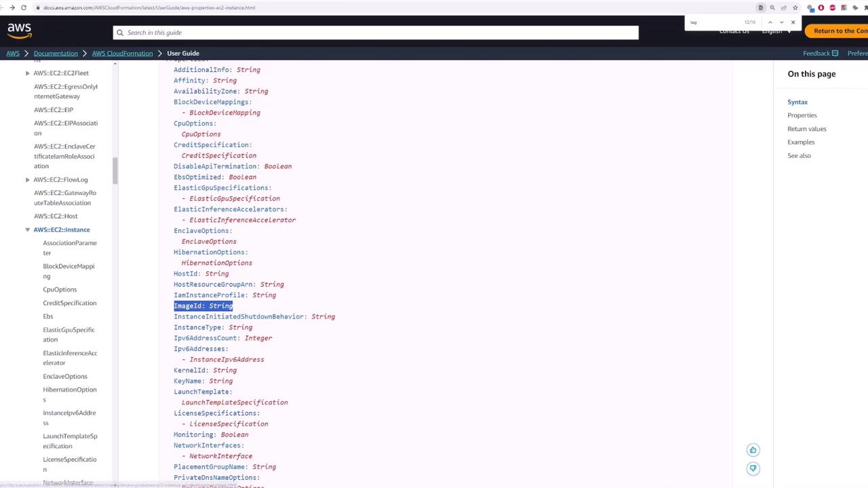
Task: Jump to Syntax section on this page
Action: [x=797, y=102]
